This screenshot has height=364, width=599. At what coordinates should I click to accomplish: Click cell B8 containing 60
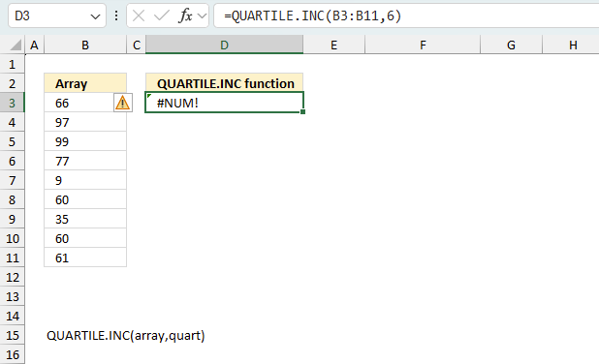tap(85, 199)
